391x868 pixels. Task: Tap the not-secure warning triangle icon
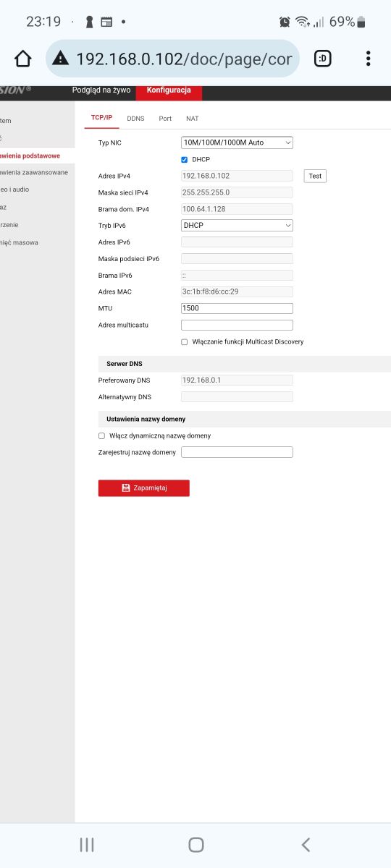click(61, 59)
